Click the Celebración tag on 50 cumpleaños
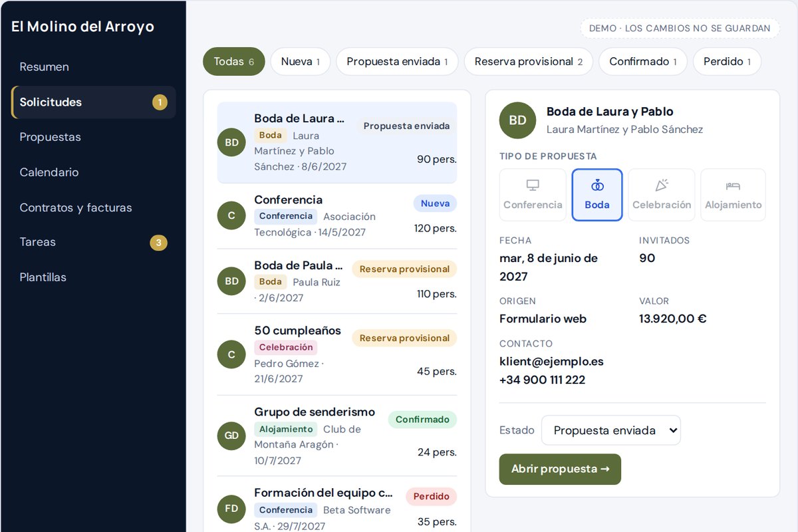 [x=286, y=347]
